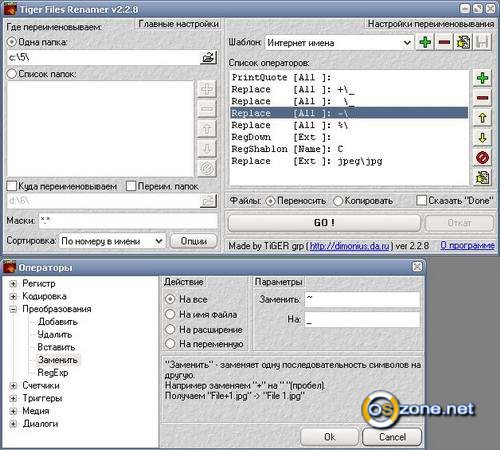Remove the template with red minus icon
The height and width of the screenshot is (450, 500).
click(x=444, y=42)
